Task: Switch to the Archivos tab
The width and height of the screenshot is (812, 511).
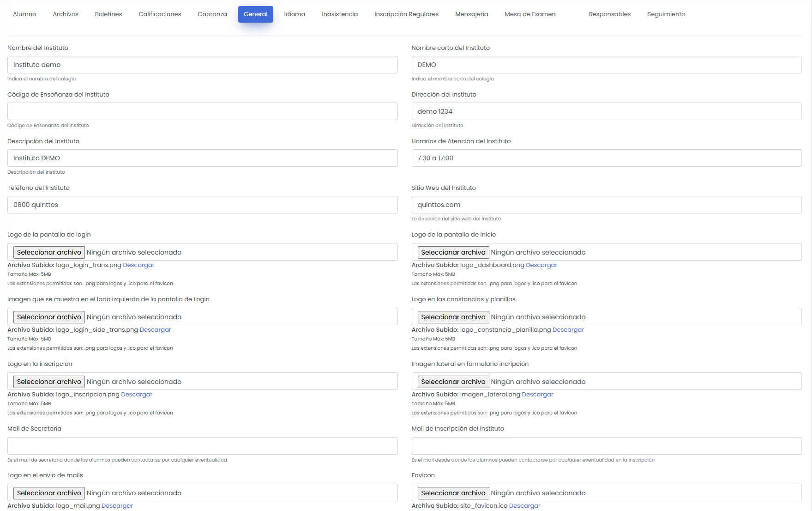Action: (66, 14)
